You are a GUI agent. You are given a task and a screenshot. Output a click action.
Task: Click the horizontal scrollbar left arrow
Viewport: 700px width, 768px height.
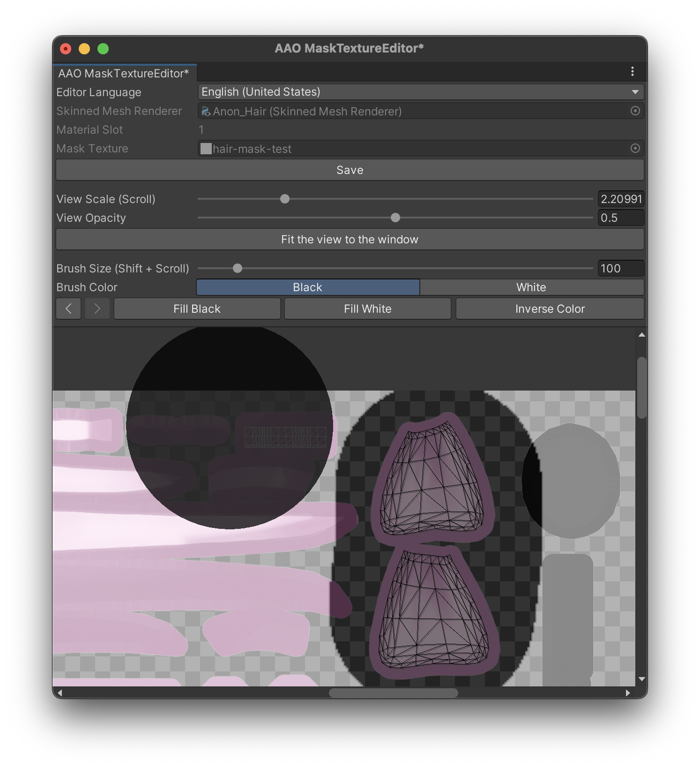[x=60, y=693]
